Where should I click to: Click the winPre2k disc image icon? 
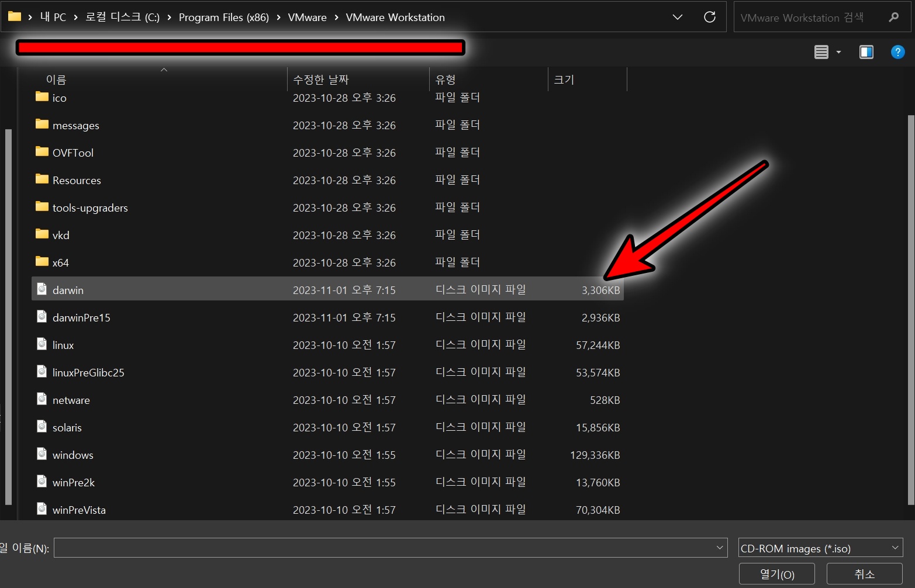42,481
